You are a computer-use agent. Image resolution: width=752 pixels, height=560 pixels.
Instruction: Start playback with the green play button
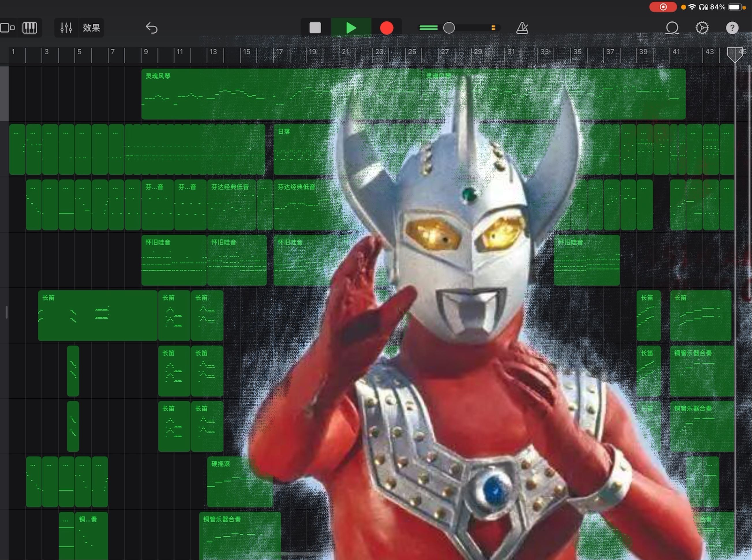(x=351, y=28)
